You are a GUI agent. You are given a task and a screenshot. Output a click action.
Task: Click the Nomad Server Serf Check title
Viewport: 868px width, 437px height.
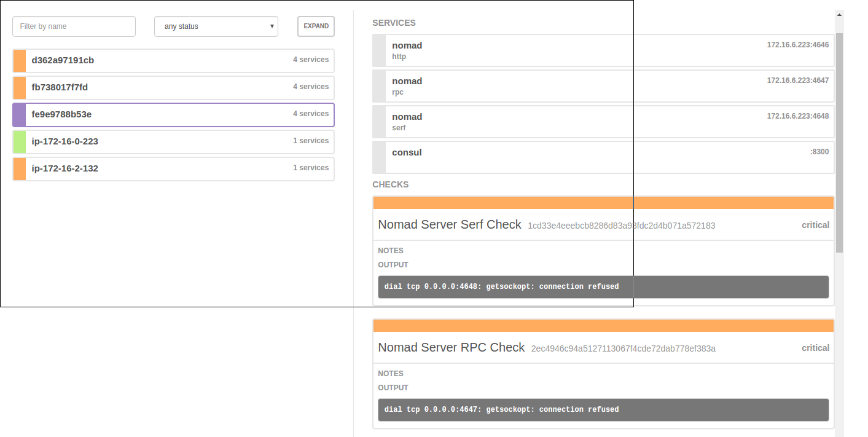click(x=450, y=224)
